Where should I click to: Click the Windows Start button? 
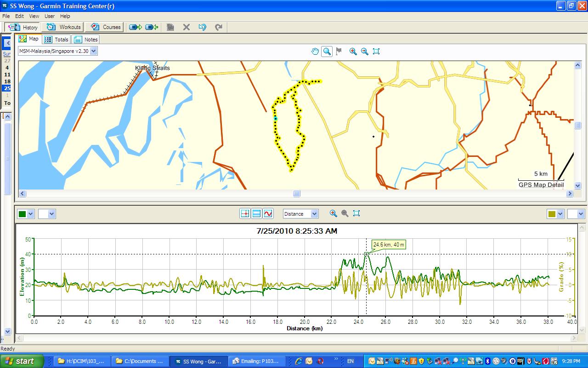[x=22, y=361]
